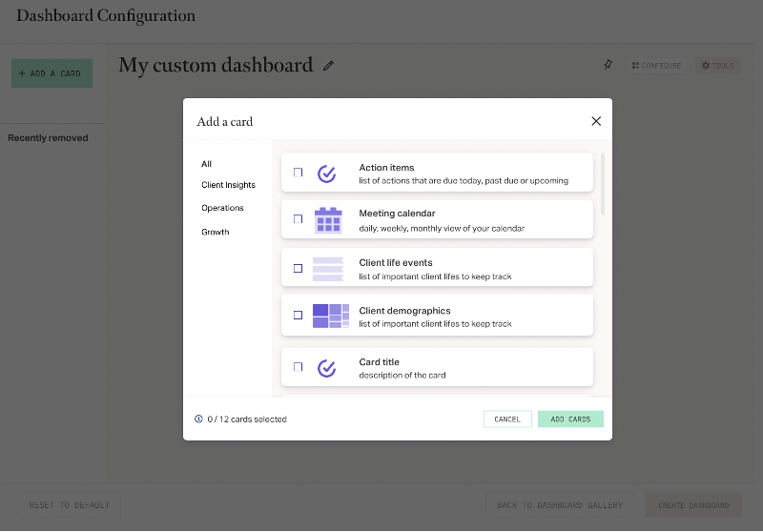Viewport: 763px width, 532px height.
Task: Click the pencil edit icon beside dashboard title
Action: (328, 65)
